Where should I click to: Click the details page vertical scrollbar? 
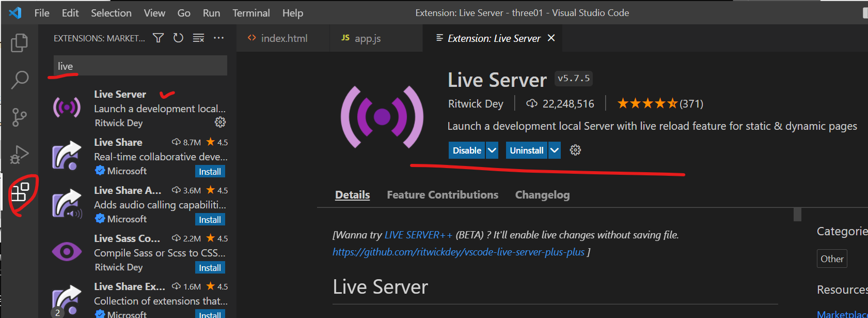click(797, 214)
